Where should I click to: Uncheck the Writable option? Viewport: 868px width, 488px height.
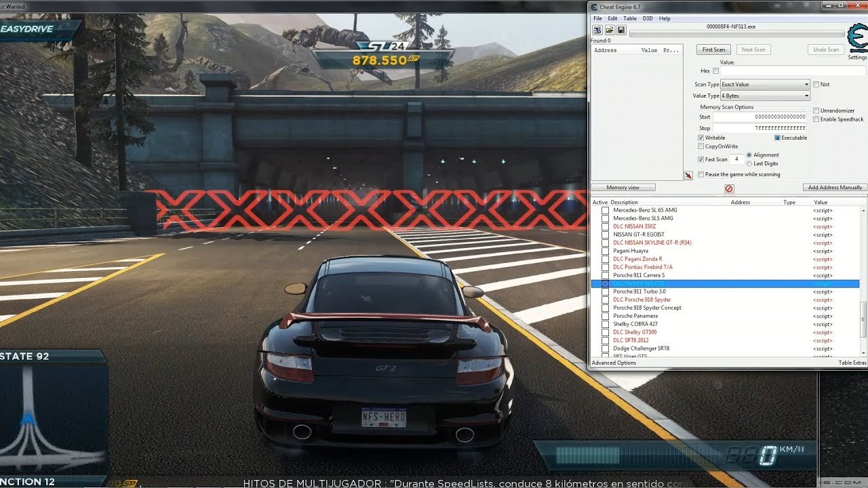pyautogui.click(x=701, y=138)
